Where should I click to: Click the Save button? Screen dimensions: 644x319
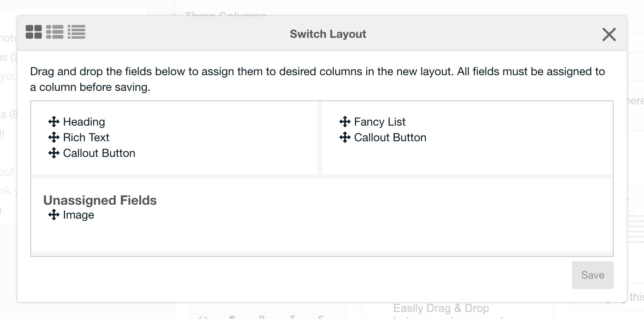pos(593,275)
